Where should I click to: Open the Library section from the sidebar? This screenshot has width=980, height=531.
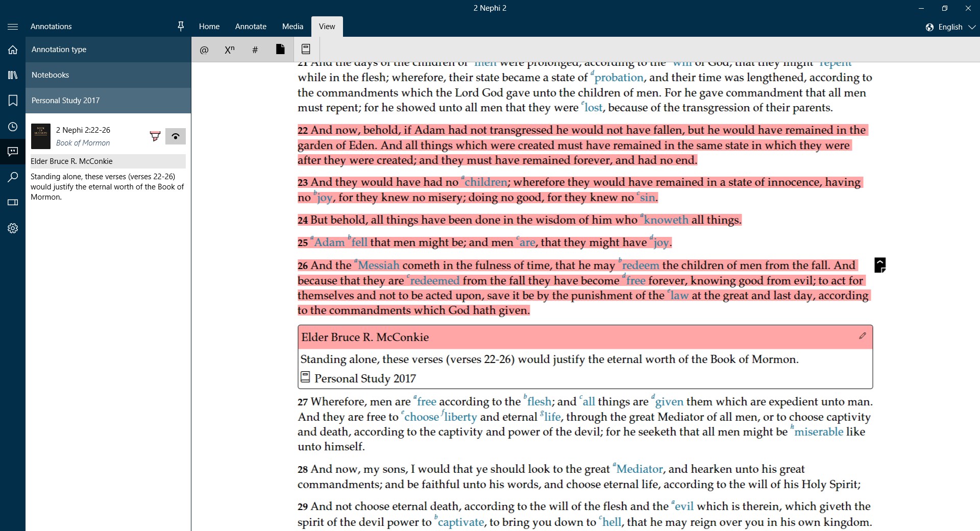coord(13,75)
